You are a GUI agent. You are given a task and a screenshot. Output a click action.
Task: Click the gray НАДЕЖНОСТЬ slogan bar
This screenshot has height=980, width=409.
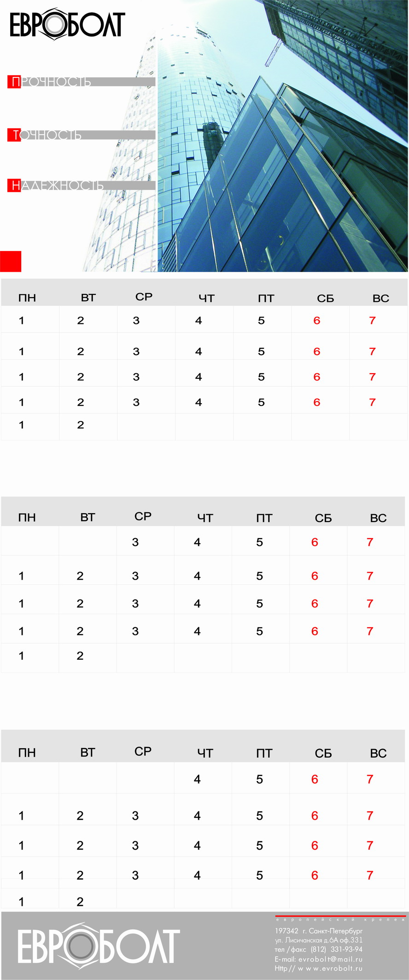(x=129, y=185)
